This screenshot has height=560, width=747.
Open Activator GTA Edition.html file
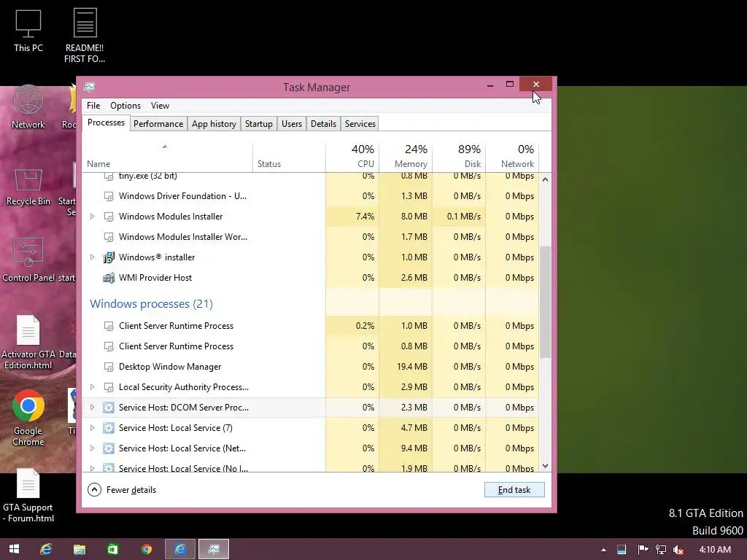click(x=28, y=343)
